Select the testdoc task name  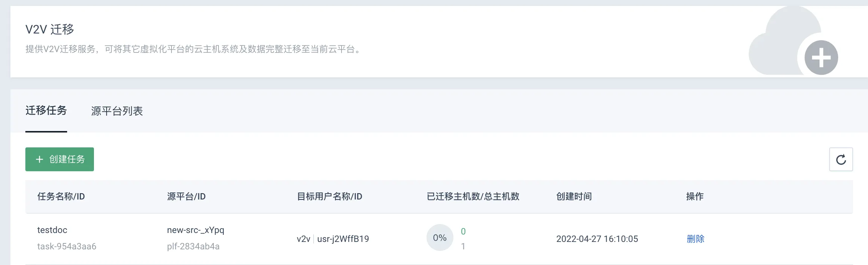52,230
